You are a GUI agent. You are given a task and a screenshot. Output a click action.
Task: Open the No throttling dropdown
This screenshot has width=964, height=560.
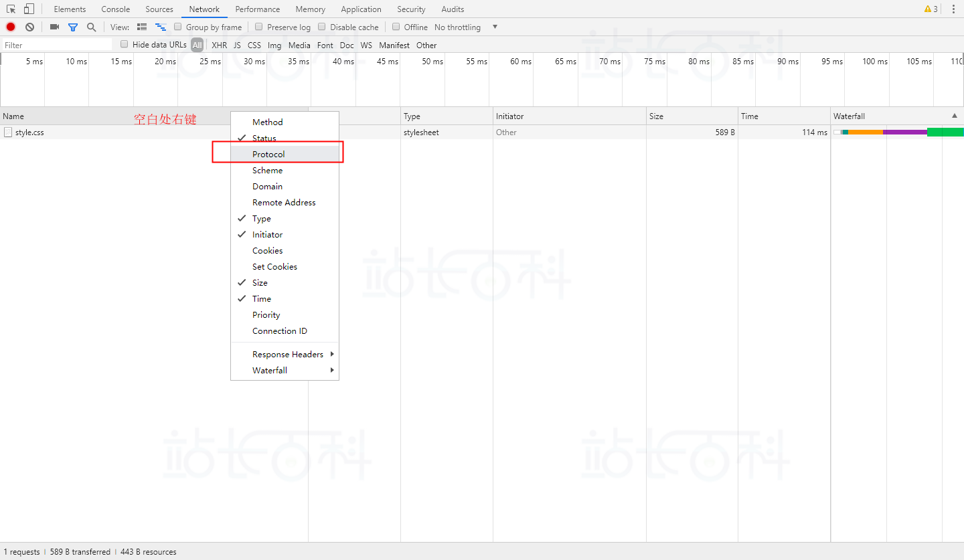tap(466, 27)
